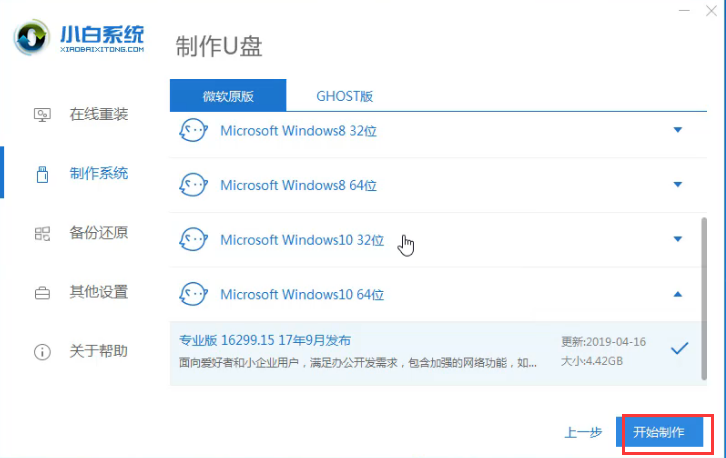
Task: Click the USB drive icon beside 制作系统
Action: 42,174
